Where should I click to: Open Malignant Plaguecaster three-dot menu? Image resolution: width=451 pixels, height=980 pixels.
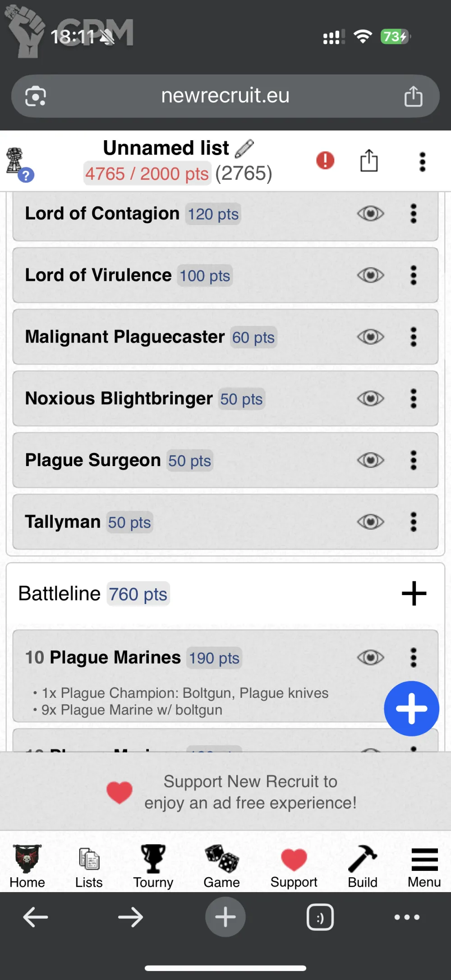[413, 337]
